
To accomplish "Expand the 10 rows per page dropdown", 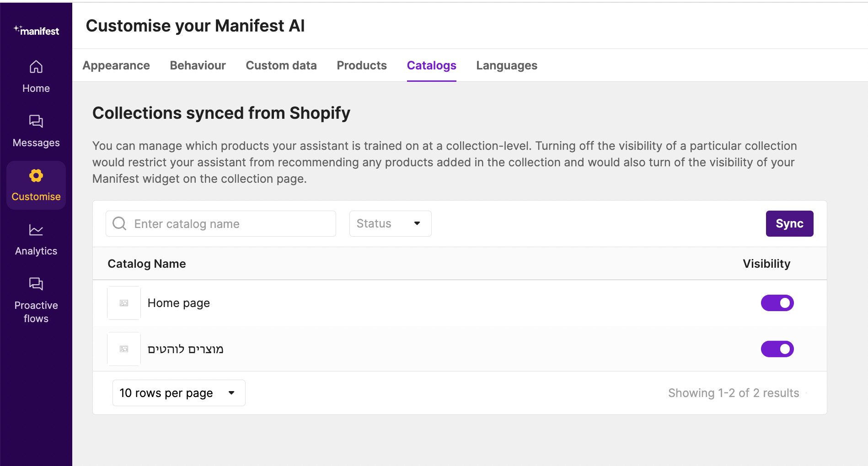I will (x=178, y=393).
